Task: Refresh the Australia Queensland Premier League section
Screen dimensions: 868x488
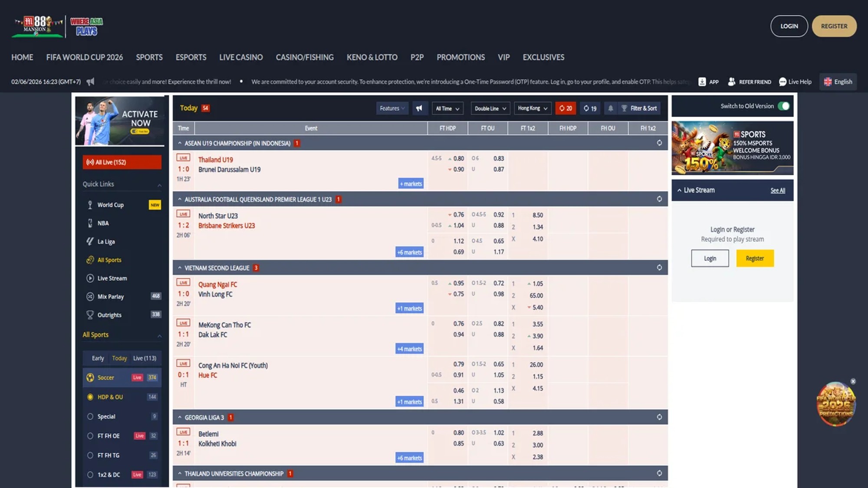Action: coord(659,199)
